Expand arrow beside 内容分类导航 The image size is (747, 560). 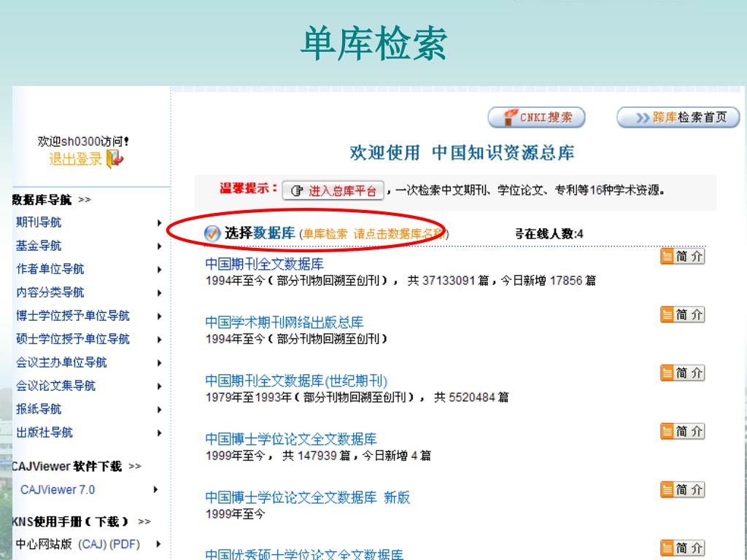pyautogui.click(x=160, y=293)
